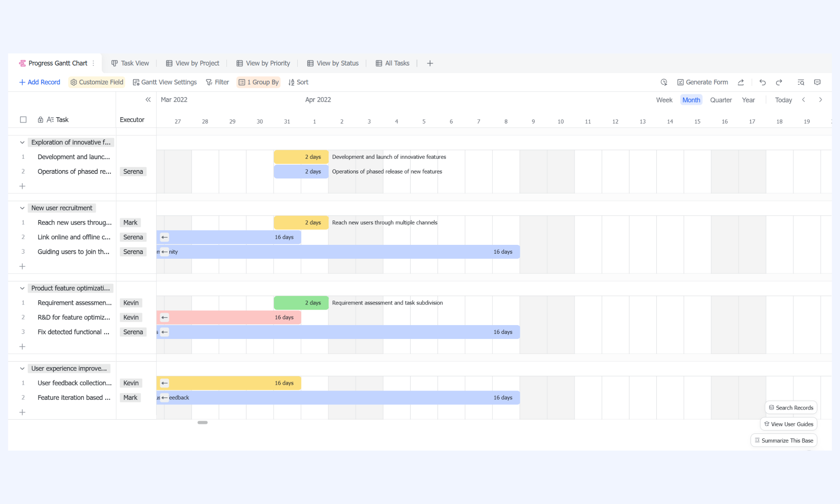Open 'Requirement assessmen...' task row
The image size is (840, 504).
[x=74, y=303]
